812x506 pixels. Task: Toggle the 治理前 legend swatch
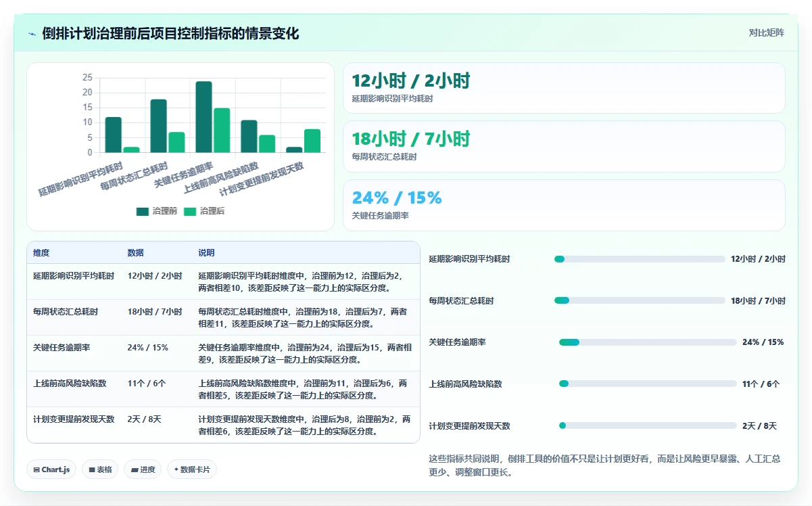(143, 211)
